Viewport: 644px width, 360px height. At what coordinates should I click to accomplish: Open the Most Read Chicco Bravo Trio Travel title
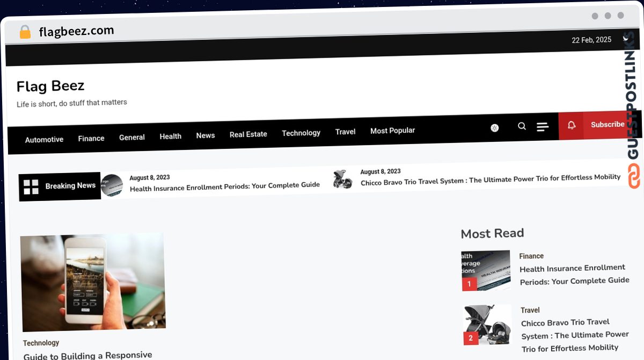coord(575,335)
